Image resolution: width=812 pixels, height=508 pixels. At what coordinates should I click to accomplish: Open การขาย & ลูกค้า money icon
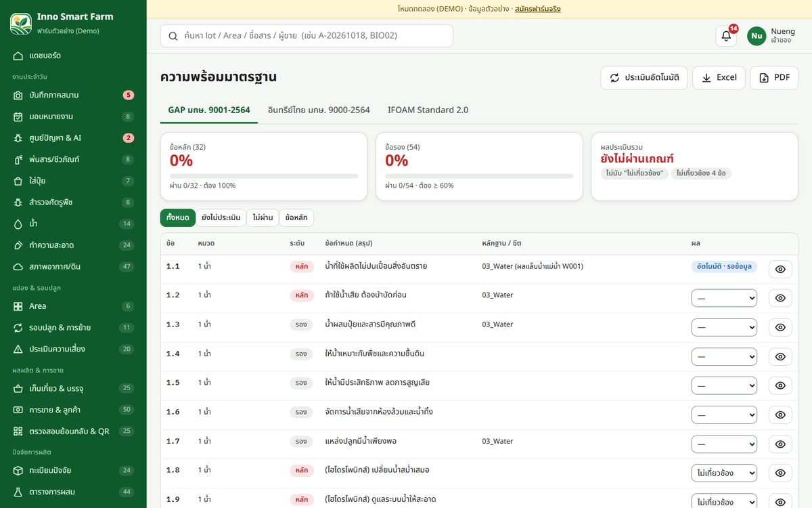(x=18, y=410)
